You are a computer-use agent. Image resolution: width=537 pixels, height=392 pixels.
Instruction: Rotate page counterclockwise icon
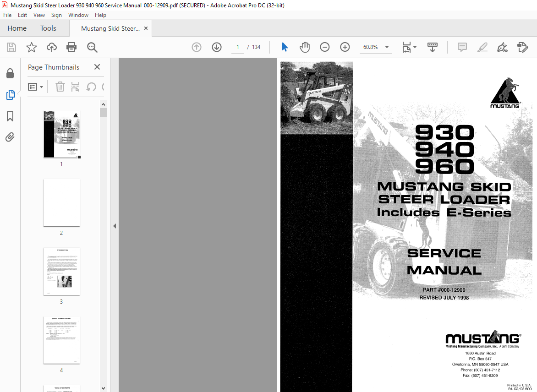(91, 87)
